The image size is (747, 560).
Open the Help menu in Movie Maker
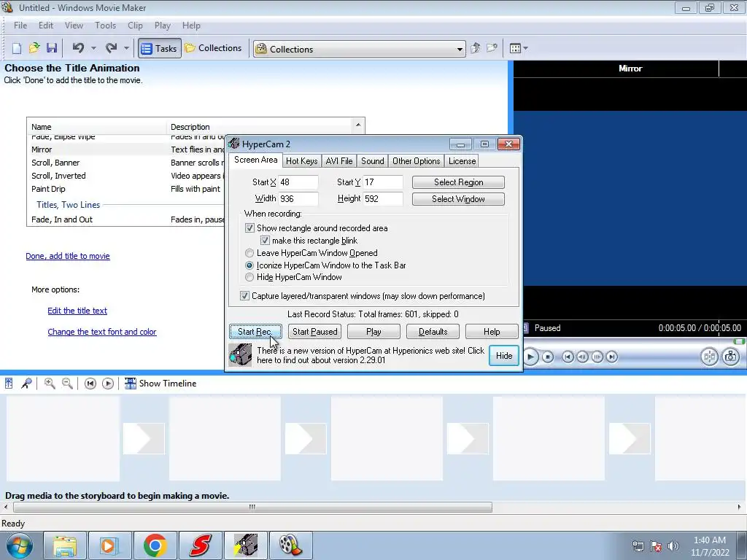(x=191, y=26)
